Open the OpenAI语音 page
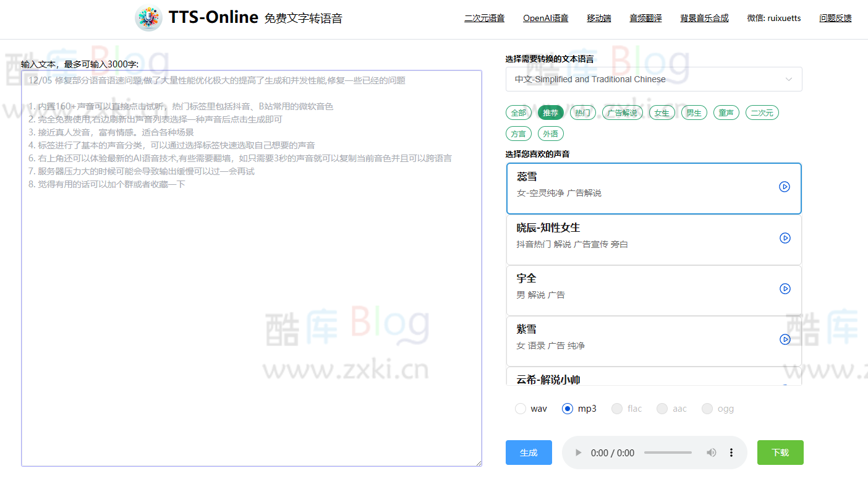Screen dimensions: 868x489 (x=545, y=19)
